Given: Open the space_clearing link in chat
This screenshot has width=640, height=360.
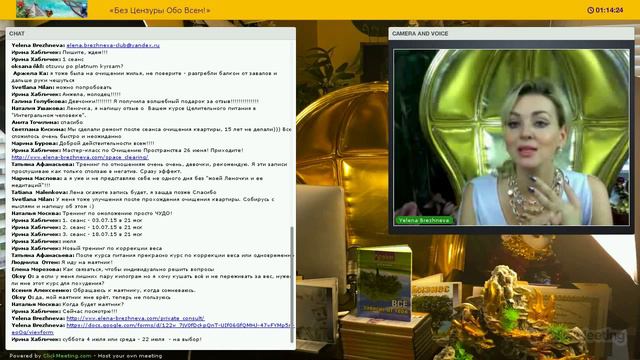Looking at the screenshot, I should click(x=80, y=157).
